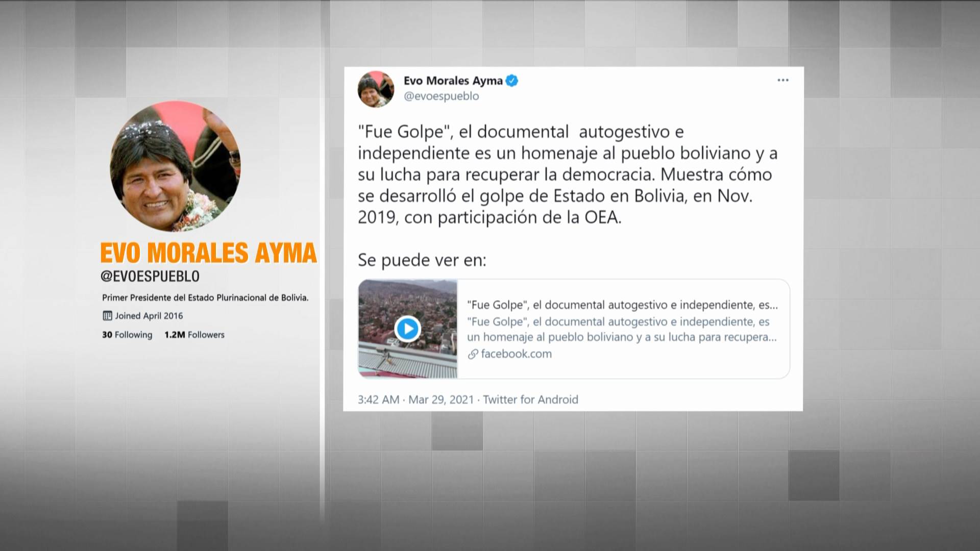
Task: Click the blue verified badge beside the name
Action: point(511,81)
